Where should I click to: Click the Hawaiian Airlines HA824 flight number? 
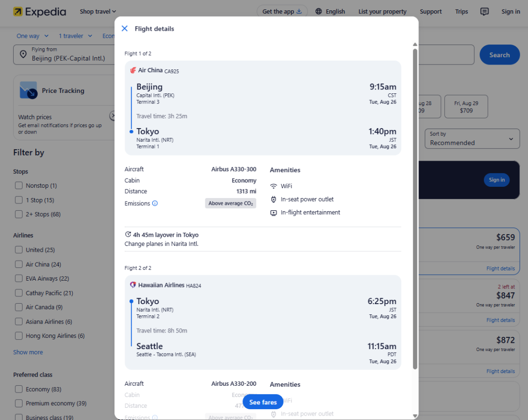click(193, 286)
